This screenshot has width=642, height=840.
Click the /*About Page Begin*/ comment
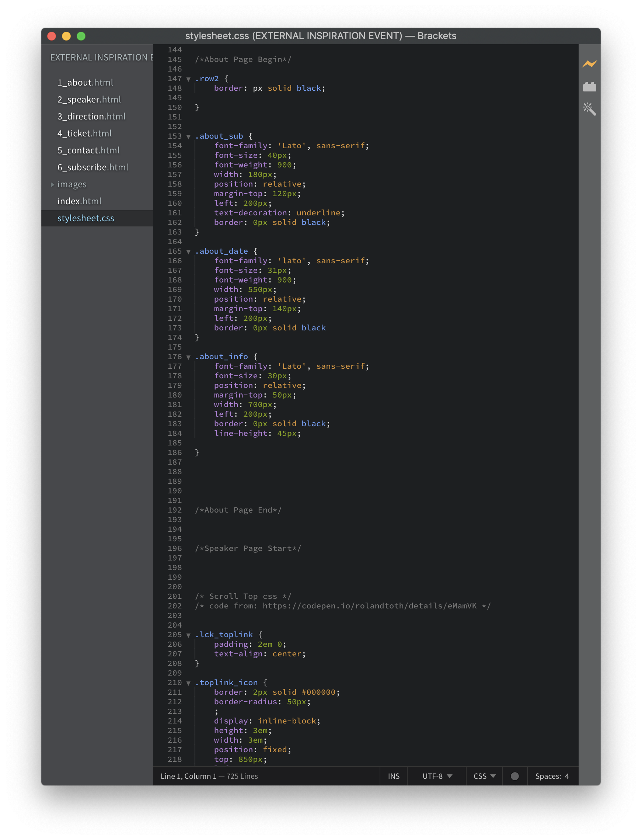(x=243, y=59)
